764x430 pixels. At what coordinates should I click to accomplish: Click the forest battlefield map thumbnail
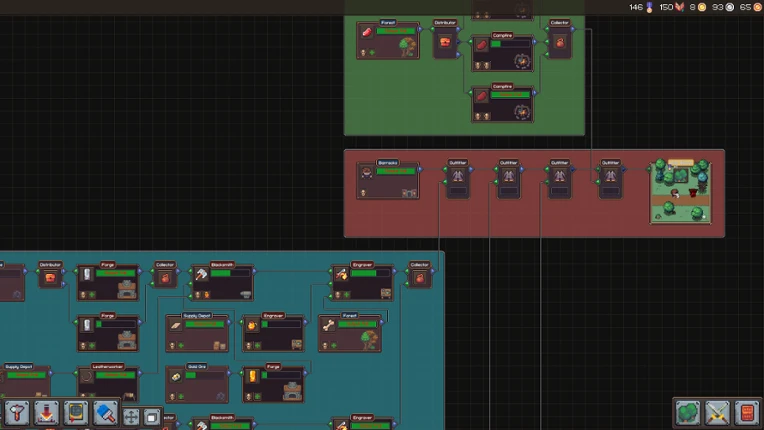(681, 192)
